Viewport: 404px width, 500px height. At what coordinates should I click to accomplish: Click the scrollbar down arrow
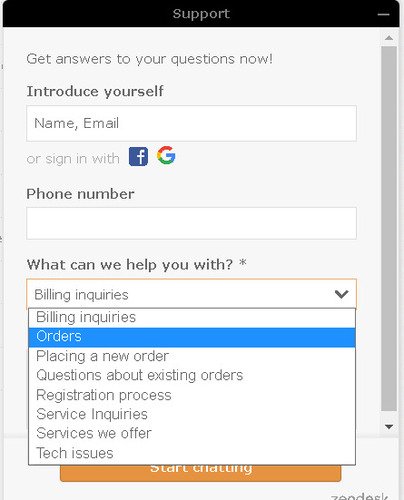click(x=389, y=427)
